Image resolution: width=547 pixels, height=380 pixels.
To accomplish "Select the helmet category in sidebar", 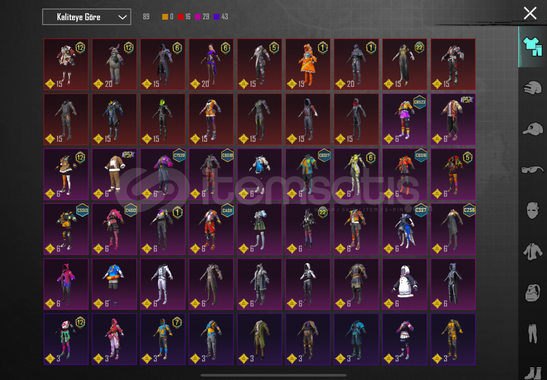I will pyautogui.click(x=532, y=88).
